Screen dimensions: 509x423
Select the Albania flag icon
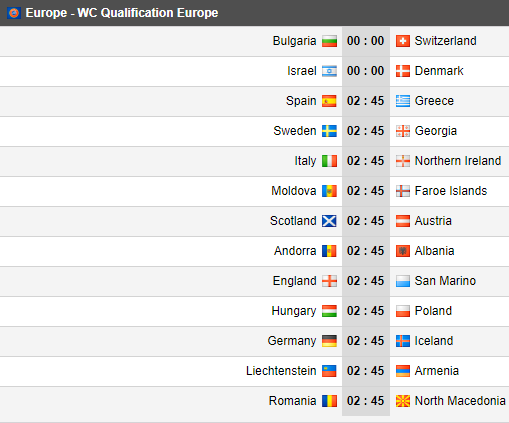(x=403, y=251)
